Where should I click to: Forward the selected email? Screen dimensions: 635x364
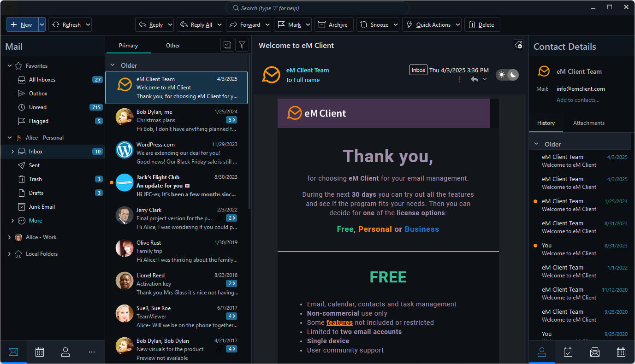245,25
